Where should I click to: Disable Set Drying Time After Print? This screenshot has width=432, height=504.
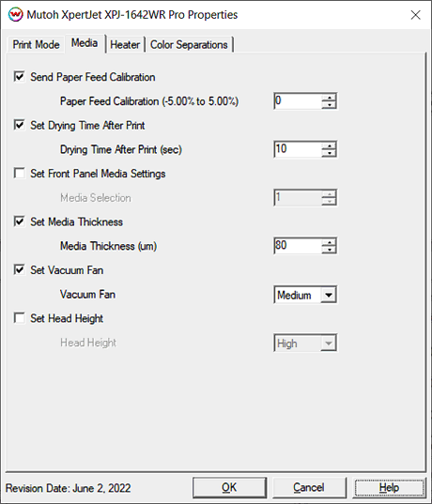point(20,125)
